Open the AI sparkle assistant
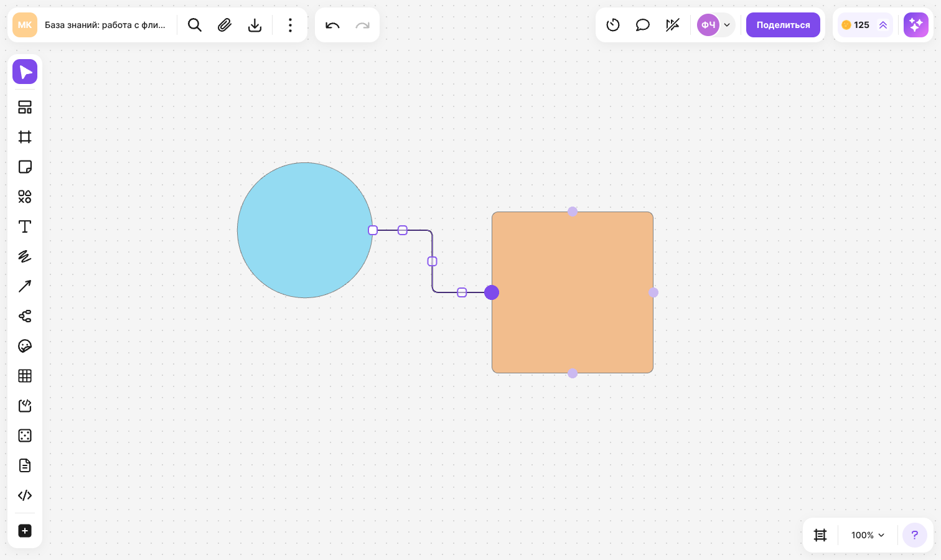This screenshot has width=941, height=560. 916,25
